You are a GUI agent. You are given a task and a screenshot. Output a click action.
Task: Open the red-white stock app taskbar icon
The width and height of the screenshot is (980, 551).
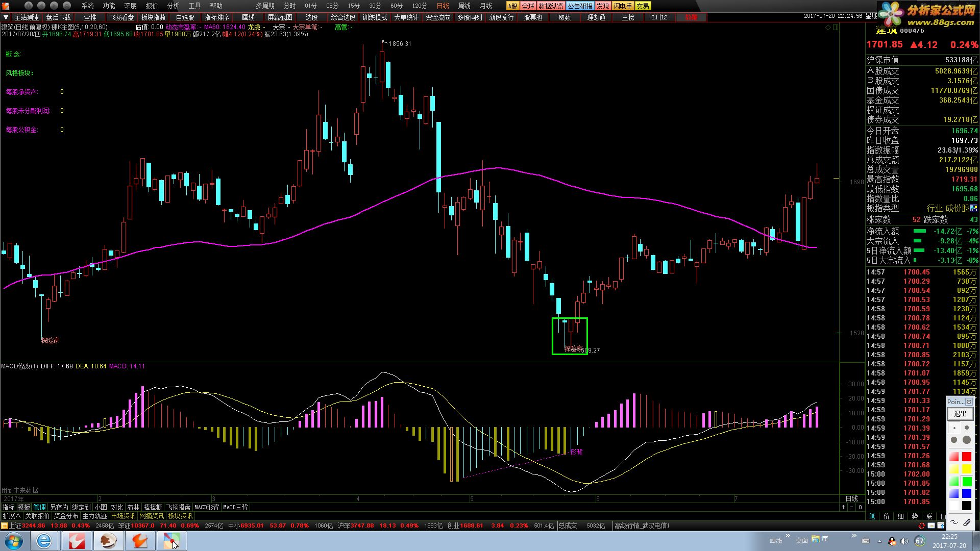tap(77, 541)
